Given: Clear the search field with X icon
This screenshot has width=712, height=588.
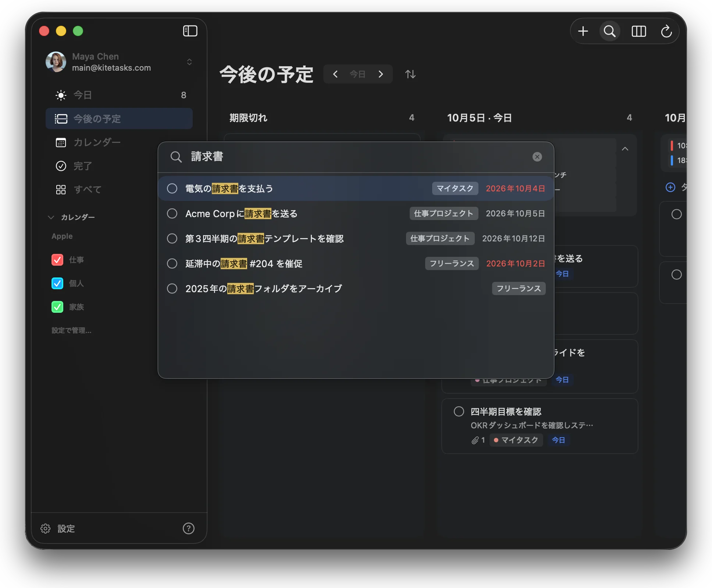Looking at the screenshot, I should [x=537, y=157].
